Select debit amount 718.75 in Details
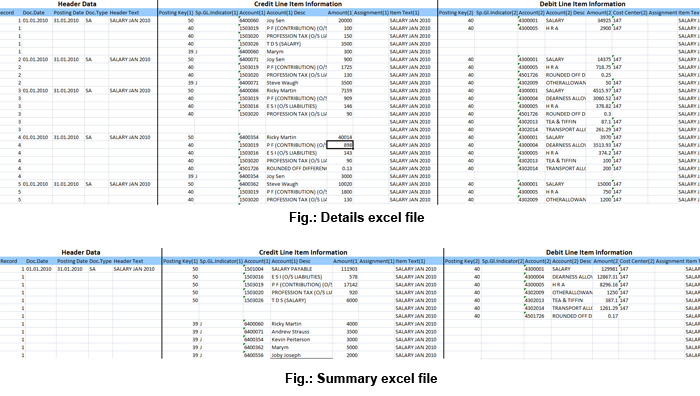The height and width of the screenshot is (396, 700). click(x=603, y=67)
